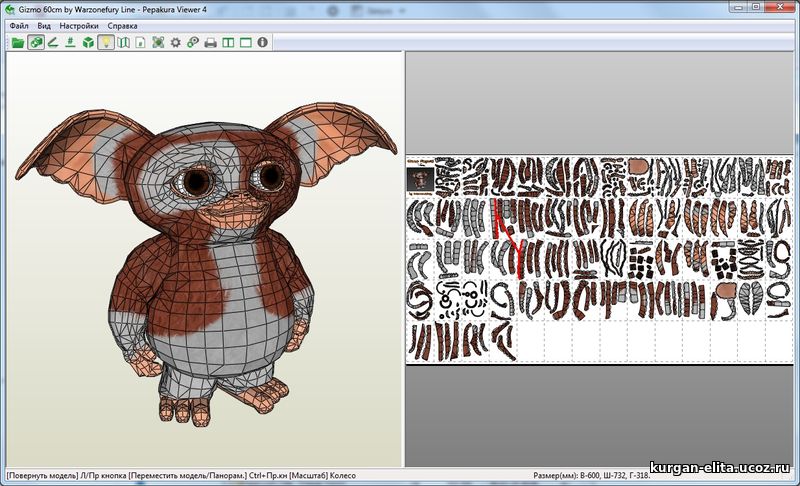Click the fit-to-window zoom icon
The height and width of the screenshot is (486, 800).
tap(158, 42)
